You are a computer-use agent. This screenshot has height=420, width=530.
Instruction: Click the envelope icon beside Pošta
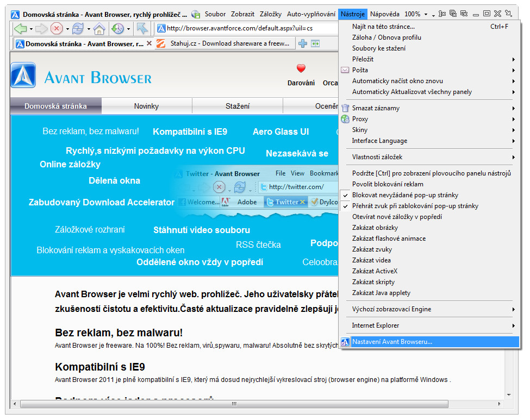point(345,70)
